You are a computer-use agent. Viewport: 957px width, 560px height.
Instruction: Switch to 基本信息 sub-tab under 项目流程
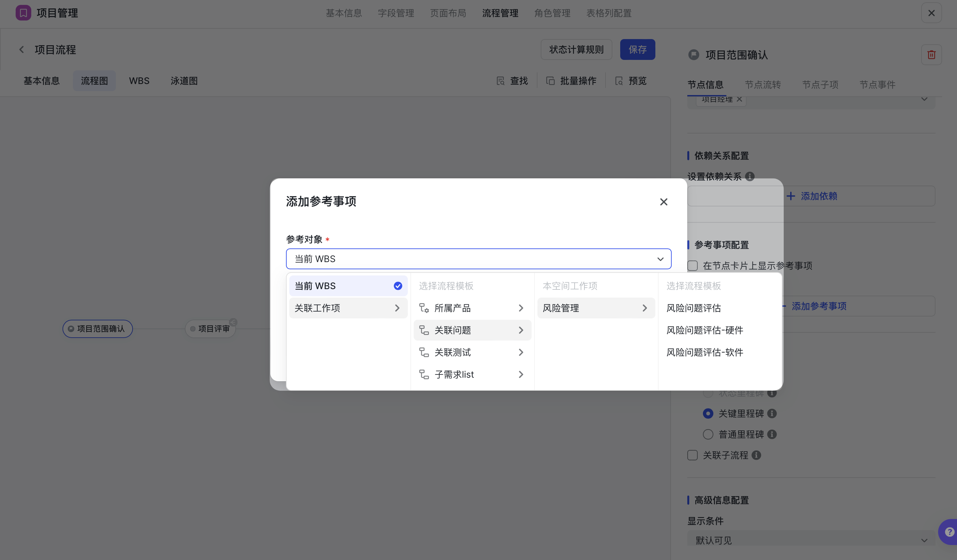tap(41, 81)
